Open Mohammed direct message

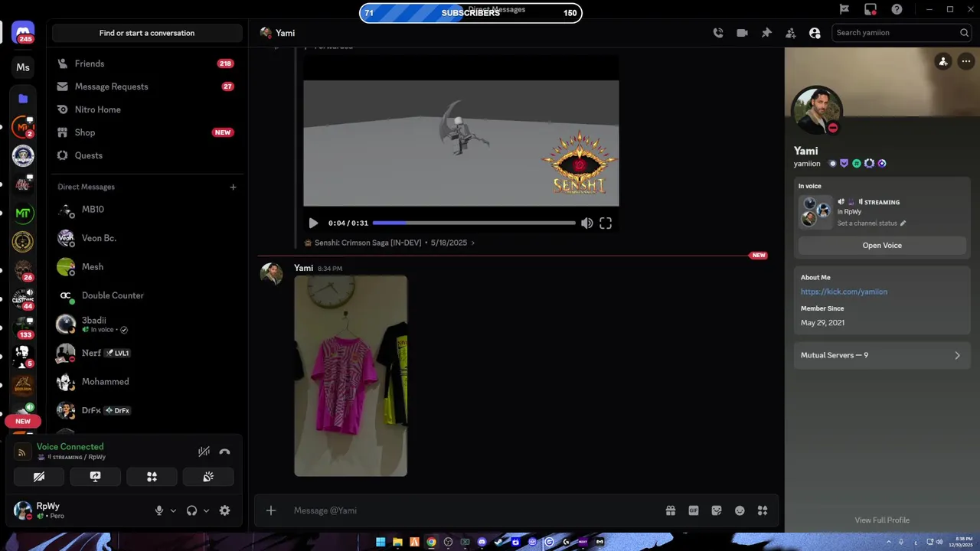pos(145,381)
